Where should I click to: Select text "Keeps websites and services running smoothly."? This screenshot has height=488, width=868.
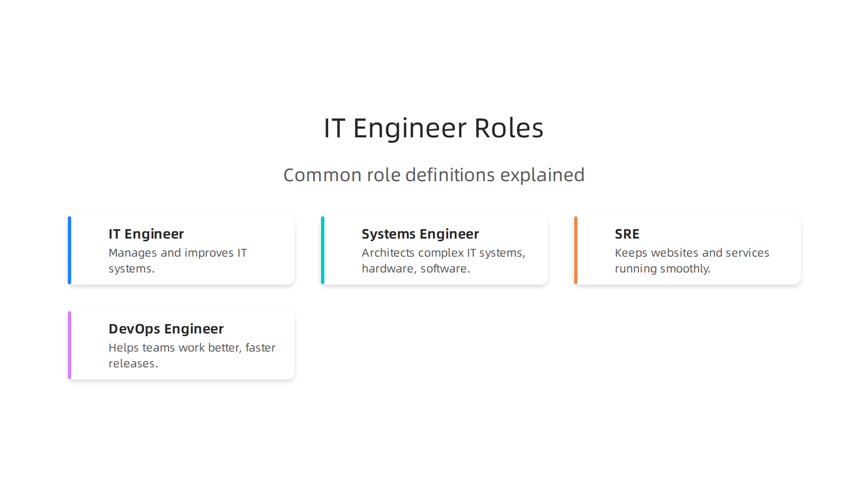pos(692,261)
